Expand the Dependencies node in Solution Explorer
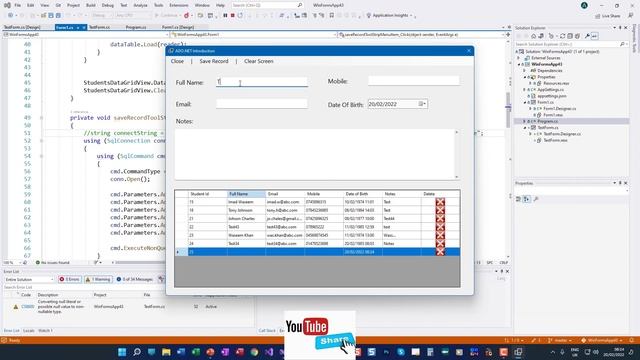 click(525, 71)
